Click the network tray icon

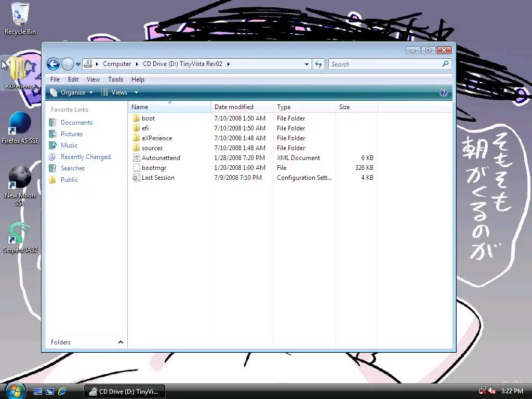[x=482, y=391]
